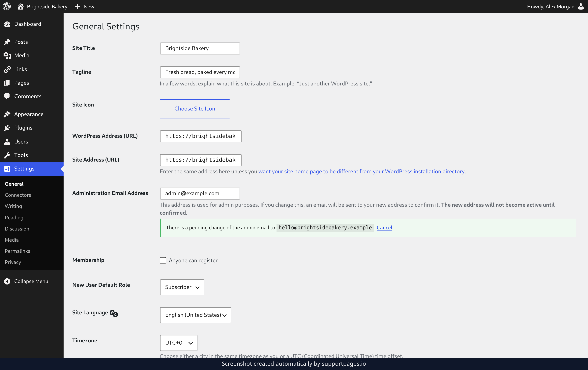Click the Links chain icon
The height and width of the screenshot is (370, 588).
click(7, 69)
